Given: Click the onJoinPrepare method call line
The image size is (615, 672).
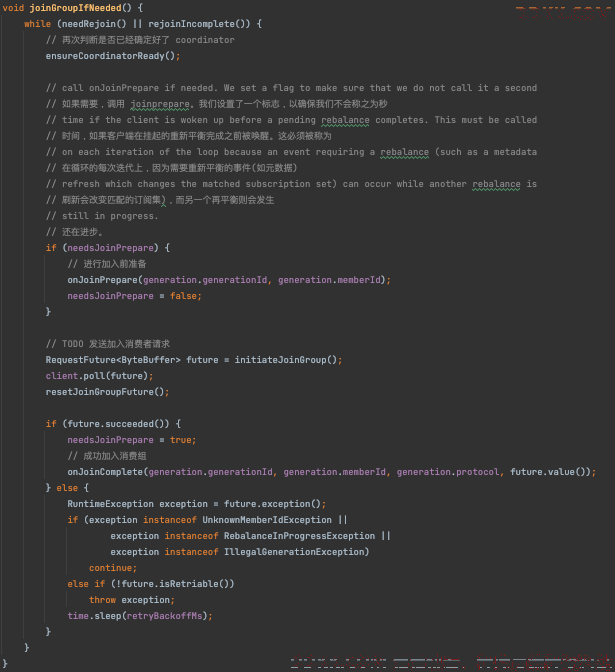Looking at the screenshot, I should 229,280.
